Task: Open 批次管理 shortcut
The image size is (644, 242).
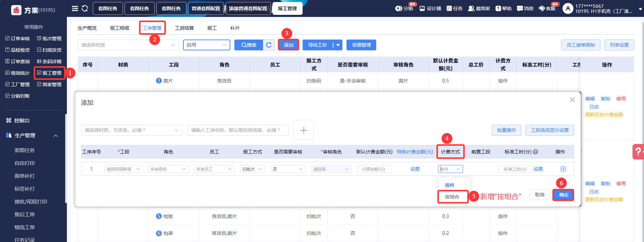Action: click(49, 39)
